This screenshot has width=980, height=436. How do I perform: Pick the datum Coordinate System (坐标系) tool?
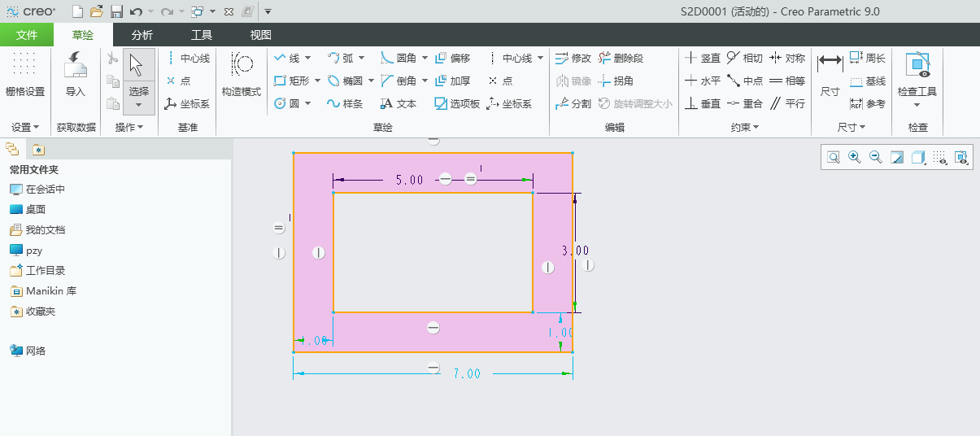[187, 104]
